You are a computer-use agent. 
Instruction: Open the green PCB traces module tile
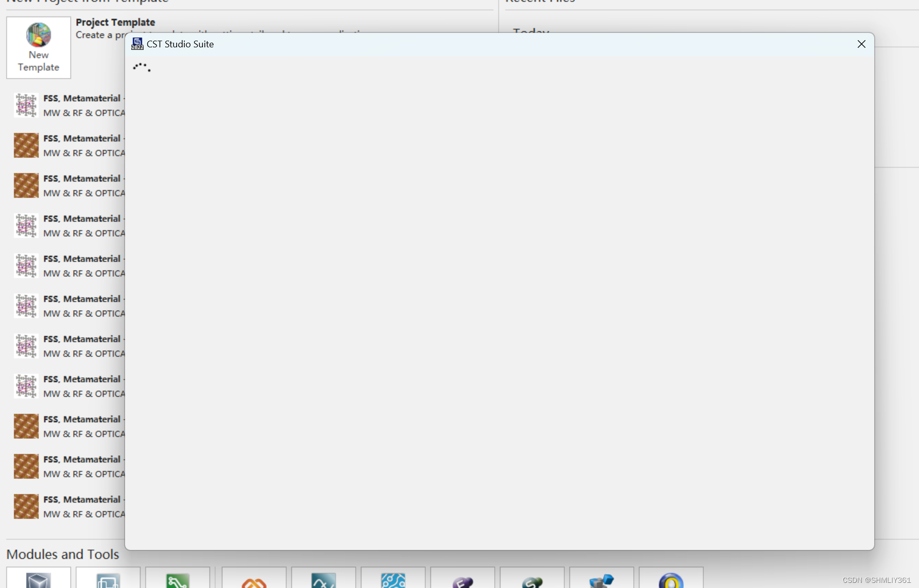click(x=178, y=578)
